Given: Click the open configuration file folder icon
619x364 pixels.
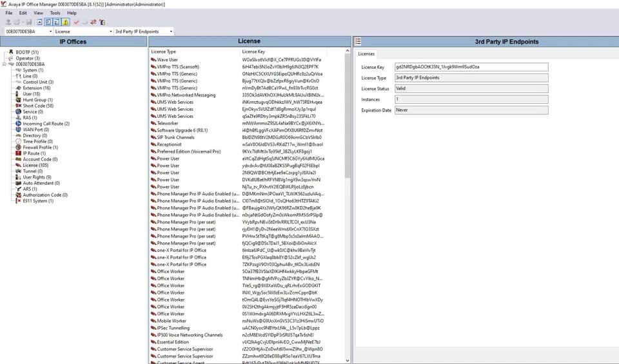Looking at the screenshot, I should tap(17, 22).
